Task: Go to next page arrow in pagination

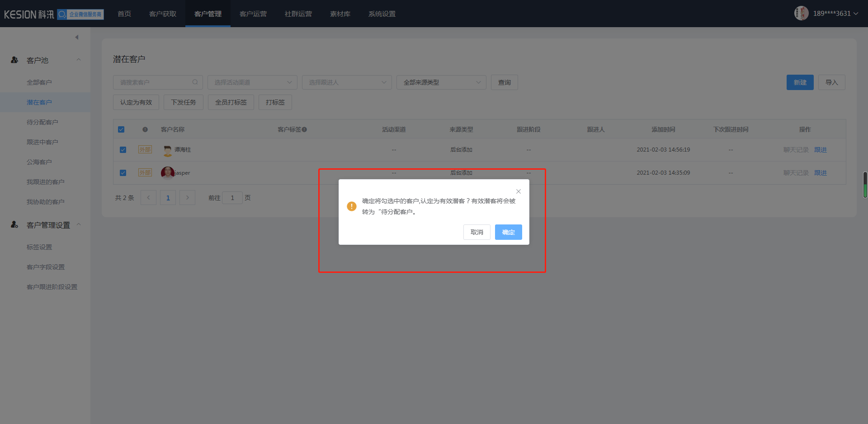Action: 187,198
